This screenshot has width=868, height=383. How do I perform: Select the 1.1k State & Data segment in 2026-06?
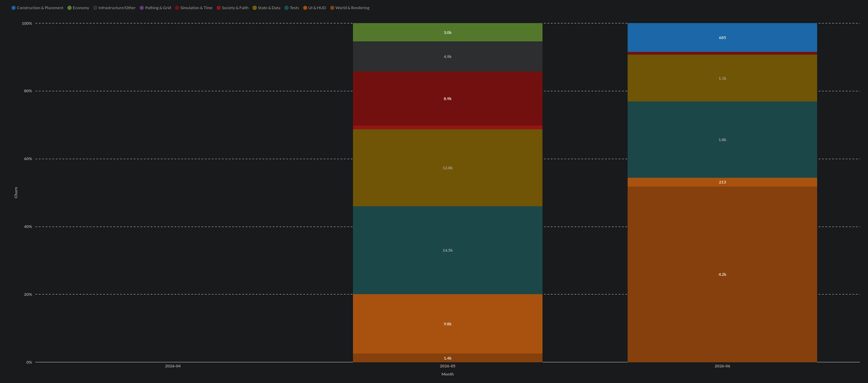(722, 78)
